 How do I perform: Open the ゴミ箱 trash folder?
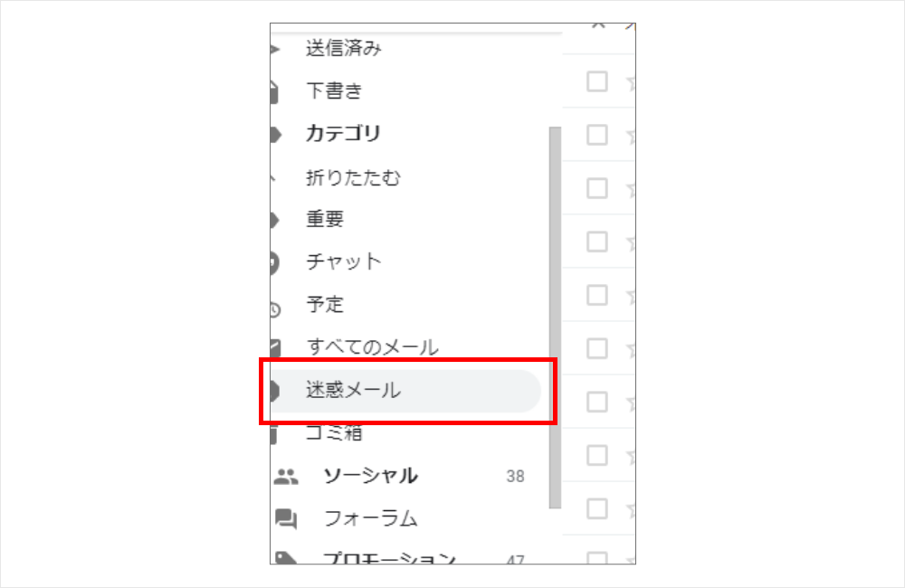334,432
